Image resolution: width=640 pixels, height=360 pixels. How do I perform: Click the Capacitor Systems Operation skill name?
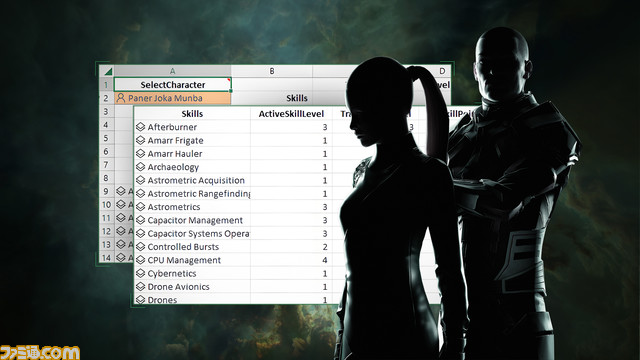(198, 233)
